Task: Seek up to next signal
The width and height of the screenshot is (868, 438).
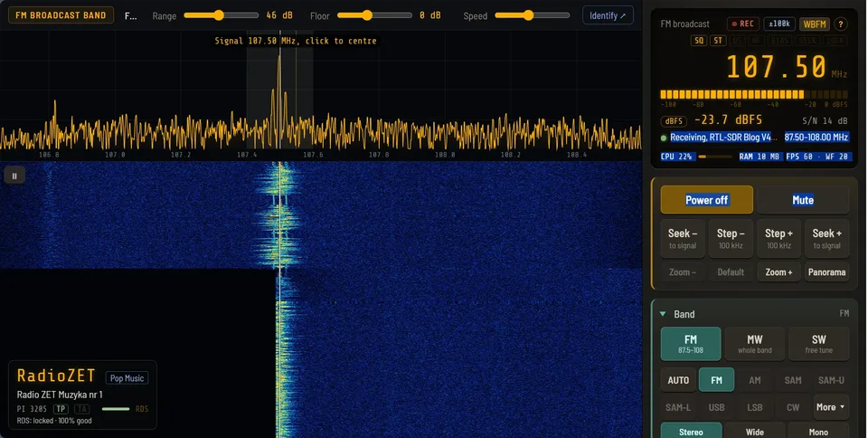Action: tap(827, 239)
